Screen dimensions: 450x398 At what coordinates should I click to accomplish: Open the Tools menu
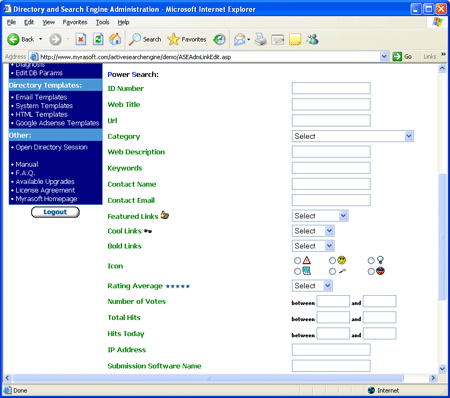(102, 22)
